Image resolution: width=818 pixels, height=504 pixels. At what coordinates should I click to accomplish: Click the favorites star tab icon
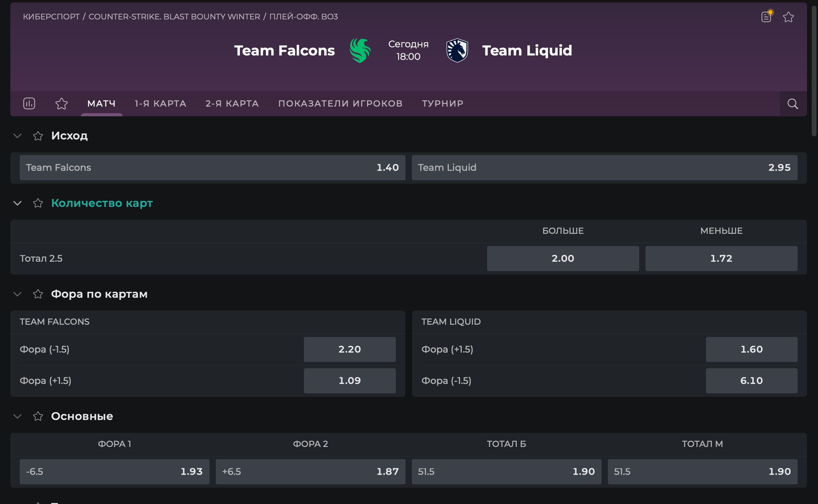tap(61, 104)
